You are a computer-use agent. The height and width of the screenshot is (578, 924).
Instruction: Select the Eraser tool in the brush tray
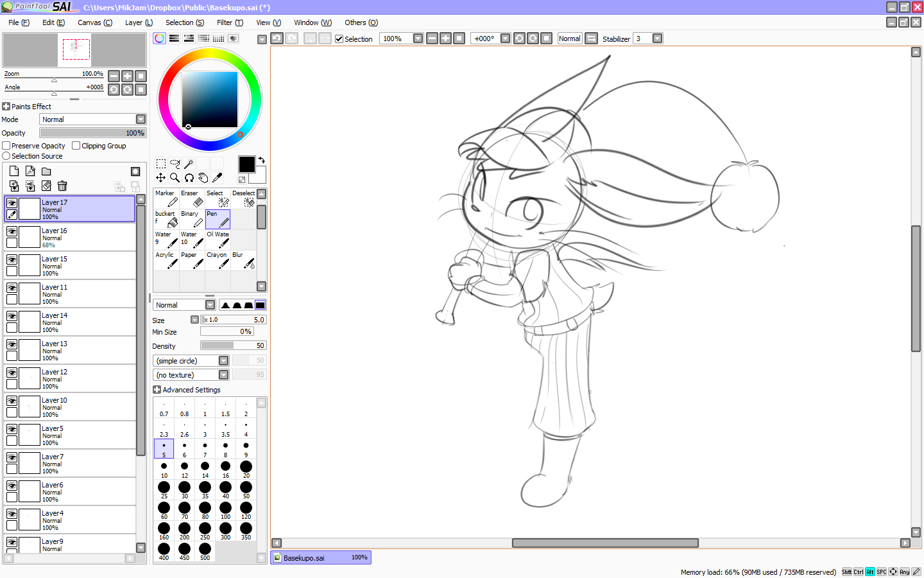[192, 199]
